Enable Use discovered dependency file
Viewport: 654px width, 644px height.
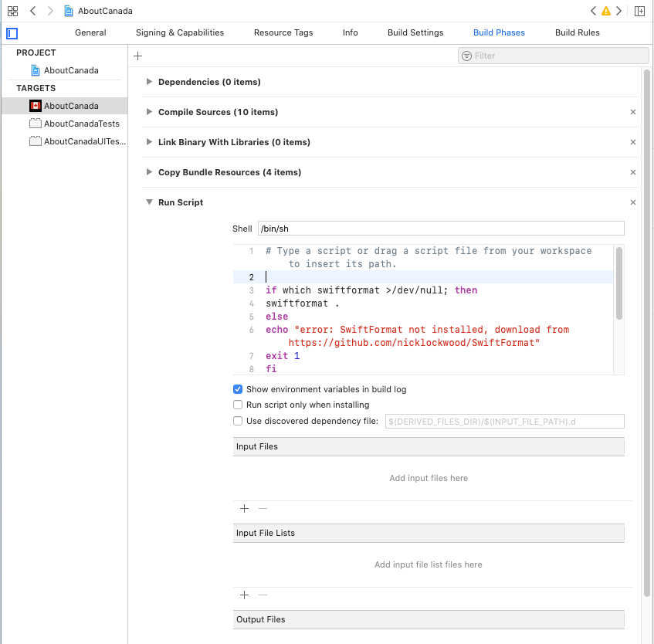click(x=238, y=421)
